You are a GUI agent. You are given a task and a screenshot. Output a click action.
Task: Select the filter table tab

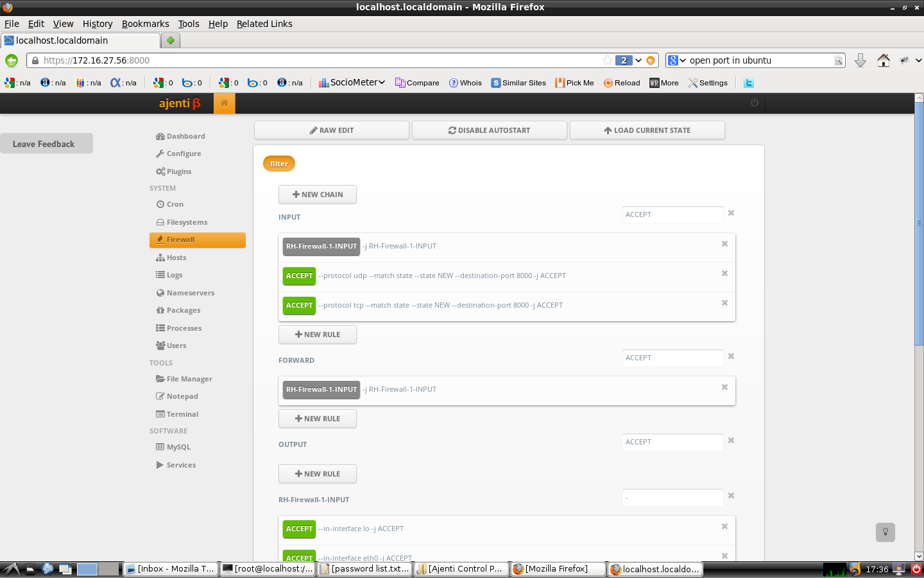[x=279, y=164]
